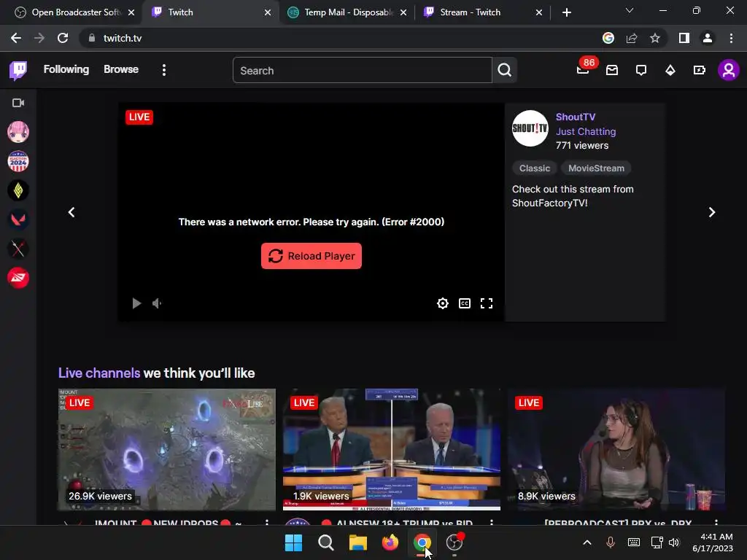This screenshot has height=560, width=747.
Task: Open the Election 2024 channel in sidebar
Action: 18,161
